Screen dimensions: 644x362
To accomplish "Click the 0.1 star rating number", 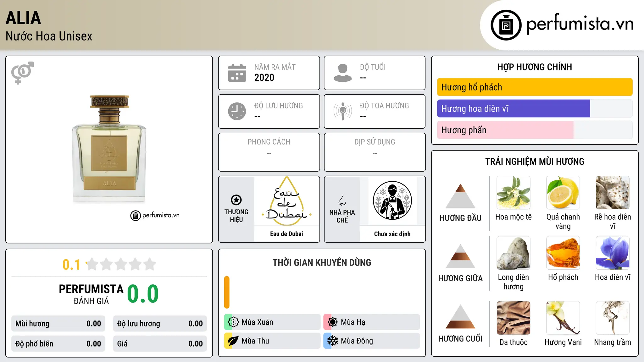I will [71, 265].
